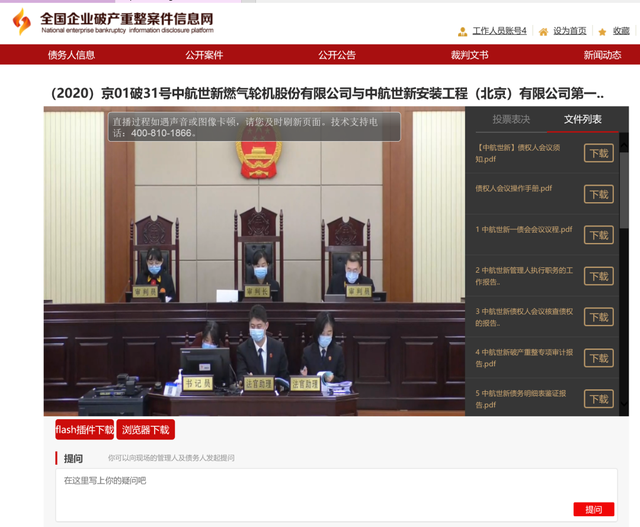The width and height of the screenshot is (640, 527).
Task: Open the 裁判文书 menu
Action: (469, 55)
